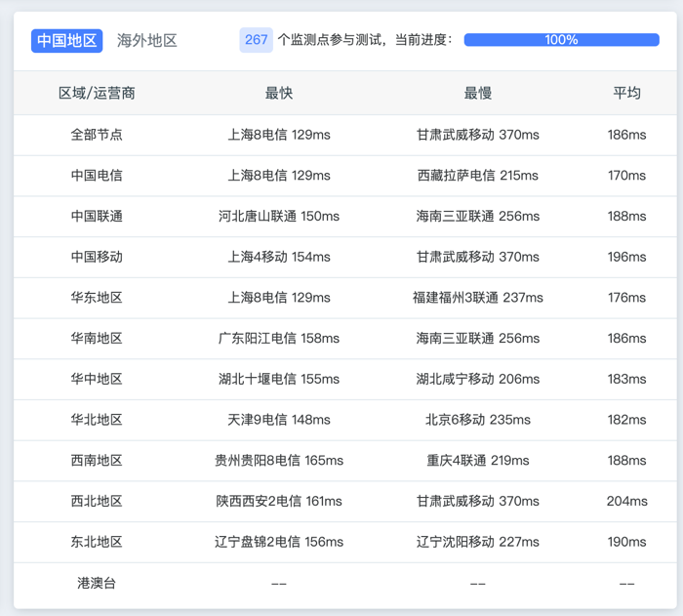Screen dimensions: 683x616
Task: Select the 西南地区 row label
Action: (97, 461)
